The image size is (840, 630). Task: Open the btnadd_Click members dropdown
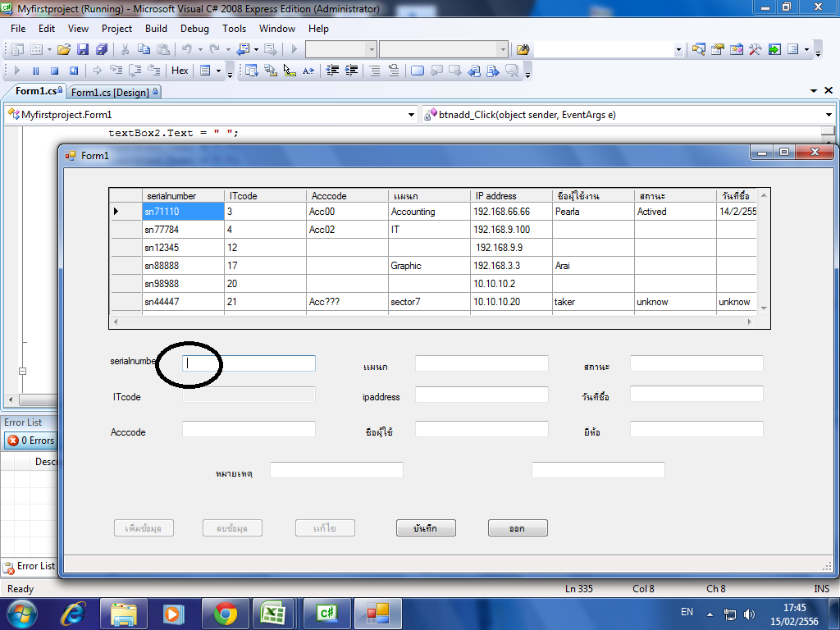click(x=829, y=115)
